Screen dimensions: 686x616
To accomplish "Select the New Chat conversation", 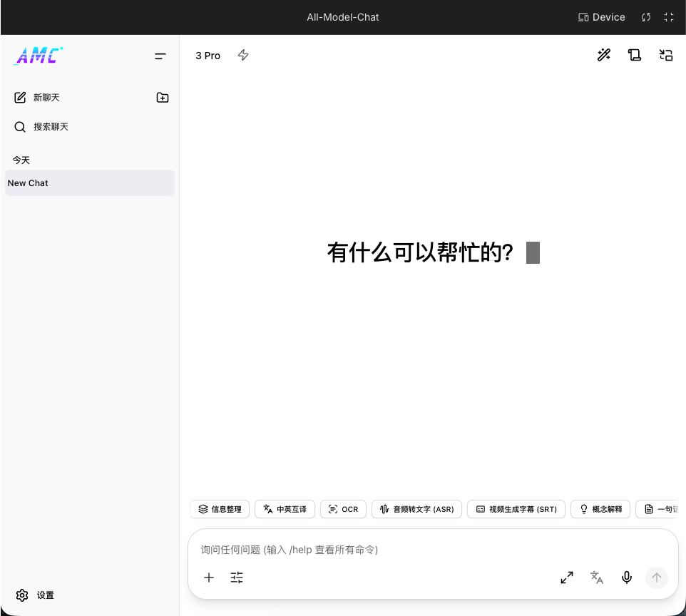I will click(90, 183).
